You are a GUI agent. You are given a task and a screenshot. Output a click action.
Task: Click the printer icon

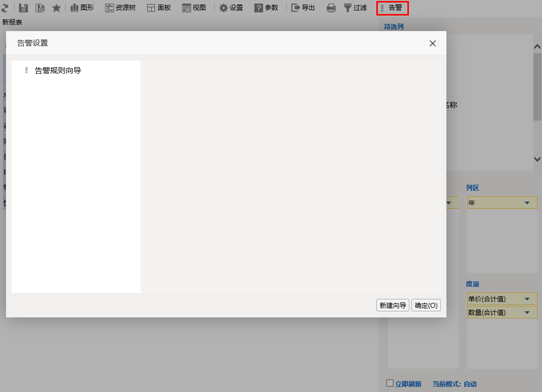[x=331, y=8]
